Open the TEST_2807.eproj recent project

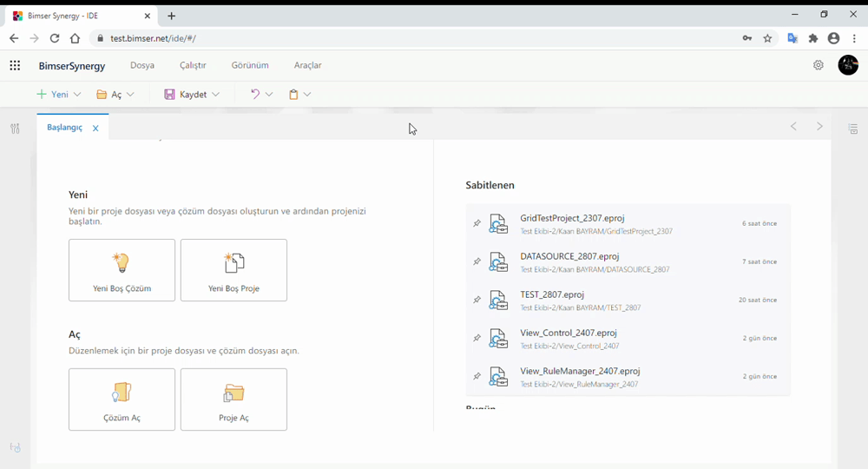tap(552, 295)
